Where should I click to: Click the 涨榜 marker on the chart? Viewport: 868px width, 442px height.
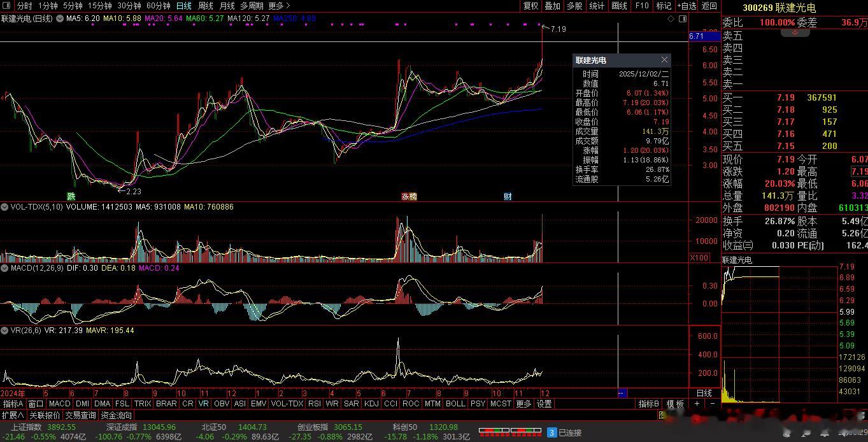pyautogui.click(x=409, y=196)
